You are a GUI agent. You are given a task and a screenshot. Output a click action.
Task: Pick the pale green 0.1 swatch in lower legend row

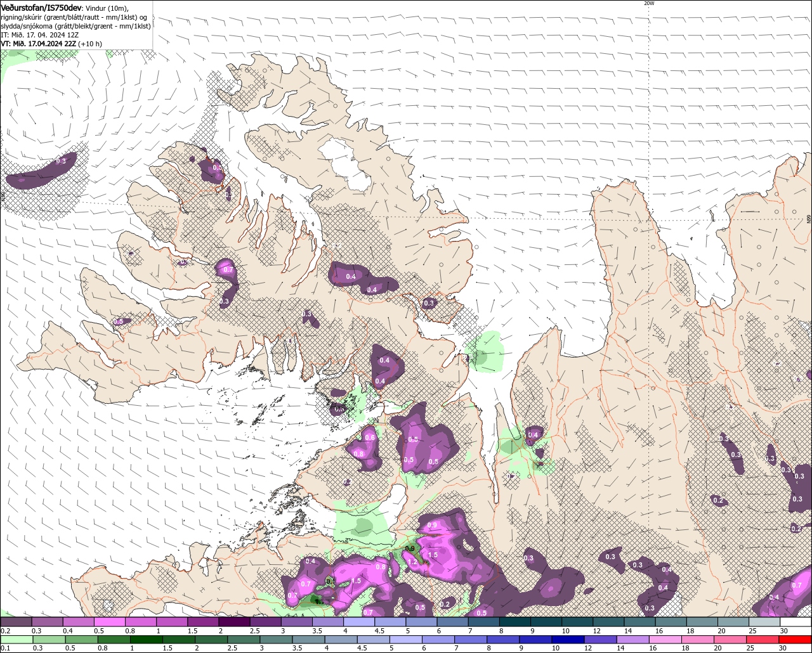[x=16, y=639]
